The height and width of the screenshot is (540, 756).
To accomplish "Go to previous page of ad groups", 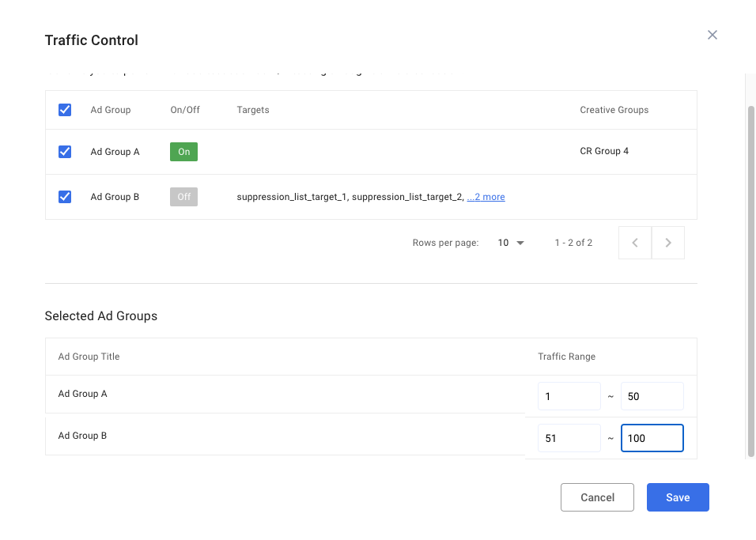I will point(635,243).
